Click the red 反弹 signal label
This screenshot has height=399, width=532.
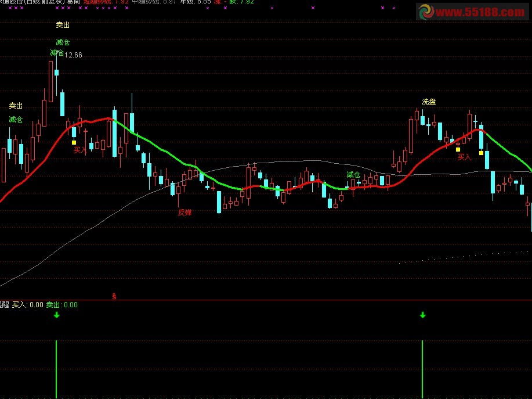(x=185, y=212)
